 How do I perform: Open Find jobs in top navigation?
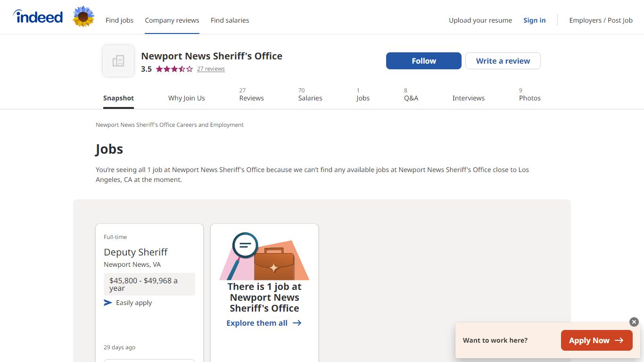119,20
